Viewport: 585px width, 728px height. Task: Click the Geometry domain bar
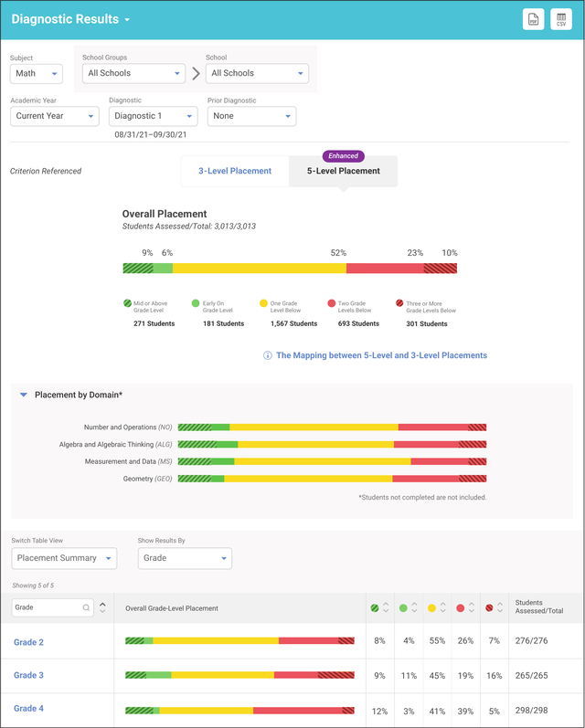pos(332,479)
